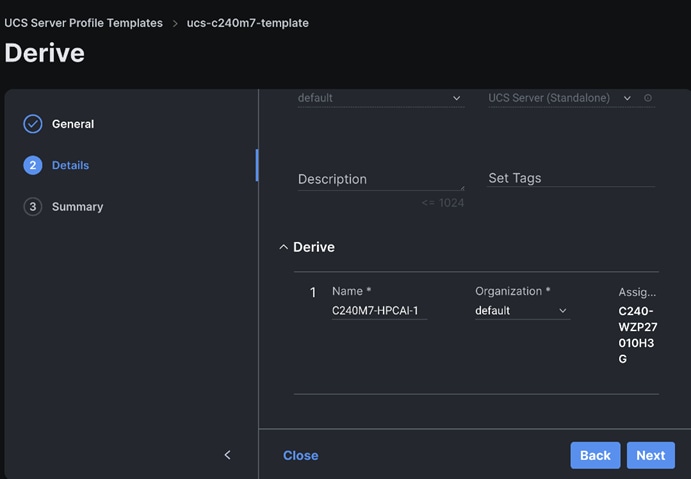This screenshot has width=691, height=479.
Task: Open ucs-c240m7-template breadcrumb
Action: coord(248,23)
